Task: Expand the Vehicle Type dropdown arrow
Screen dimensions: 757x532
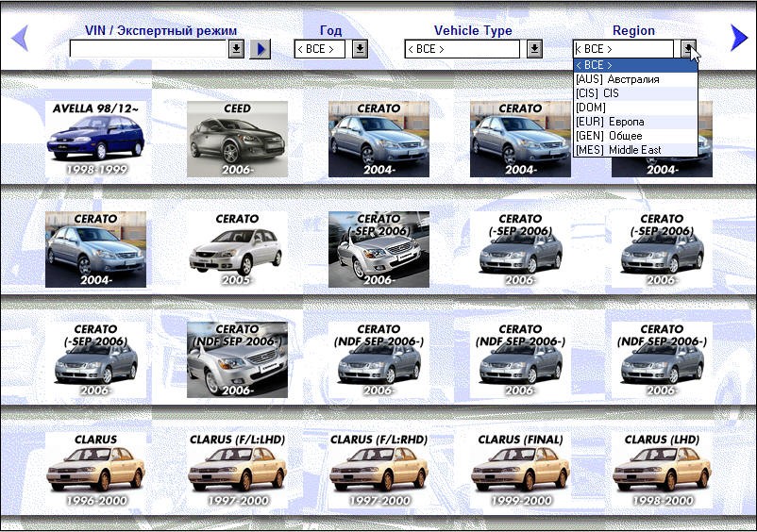Action: pos(534,49)
